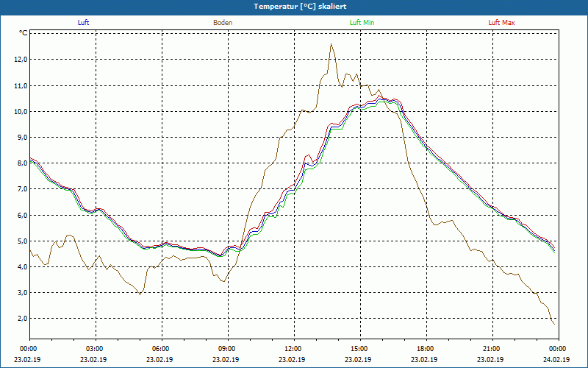Viewport: 588px width, 368px height.
Task: Click the 10,0 y-axis value
Action: (21, 112)
